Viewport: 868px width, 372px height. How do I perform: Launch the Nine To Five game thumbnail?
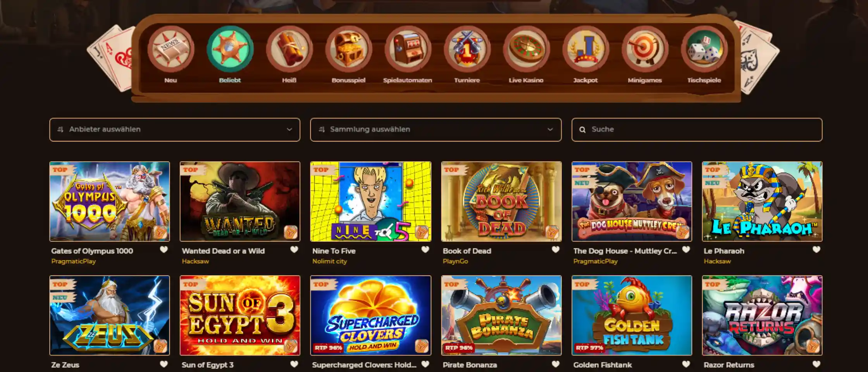370,201
